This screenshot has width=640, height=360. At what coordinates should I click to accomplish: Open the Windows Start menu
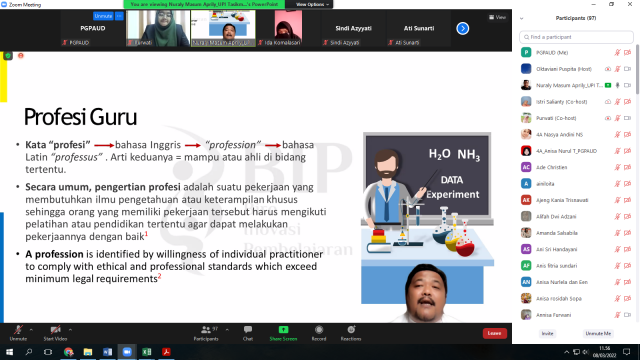click(x=9, y=352)
